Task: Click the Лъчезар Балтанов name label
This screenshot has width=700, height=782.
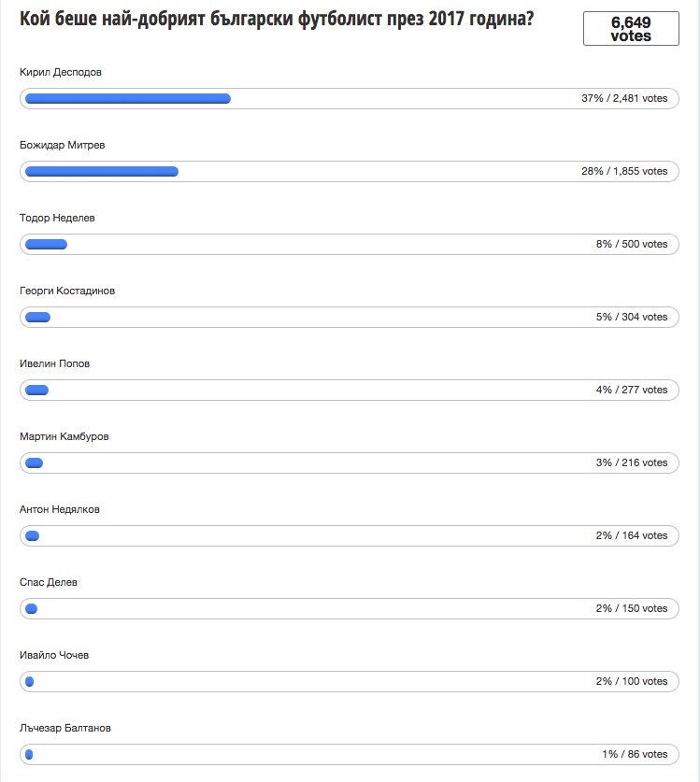Action: pos(71,728)
